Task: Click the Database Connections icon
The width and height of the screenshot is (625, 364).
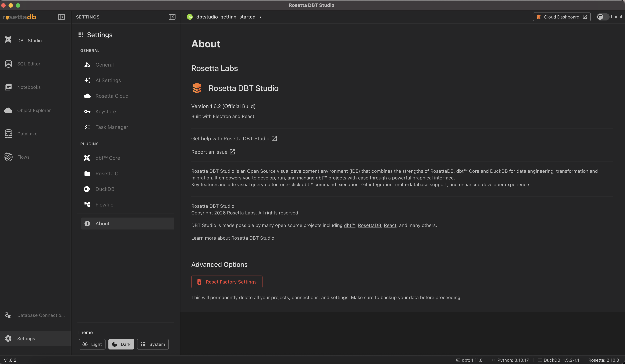Action: (8, 315)
